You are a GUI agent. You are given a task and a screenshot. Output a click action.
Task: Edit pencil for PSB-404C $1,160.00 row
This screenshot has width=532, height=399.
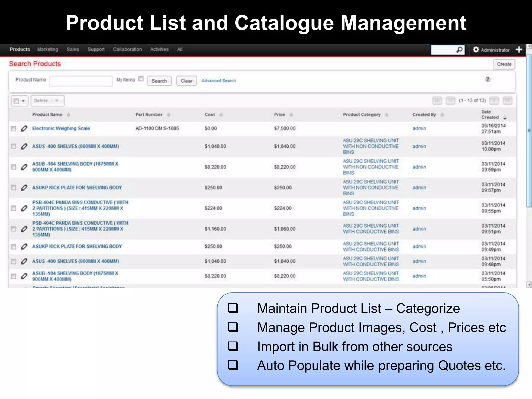[24, 229]
